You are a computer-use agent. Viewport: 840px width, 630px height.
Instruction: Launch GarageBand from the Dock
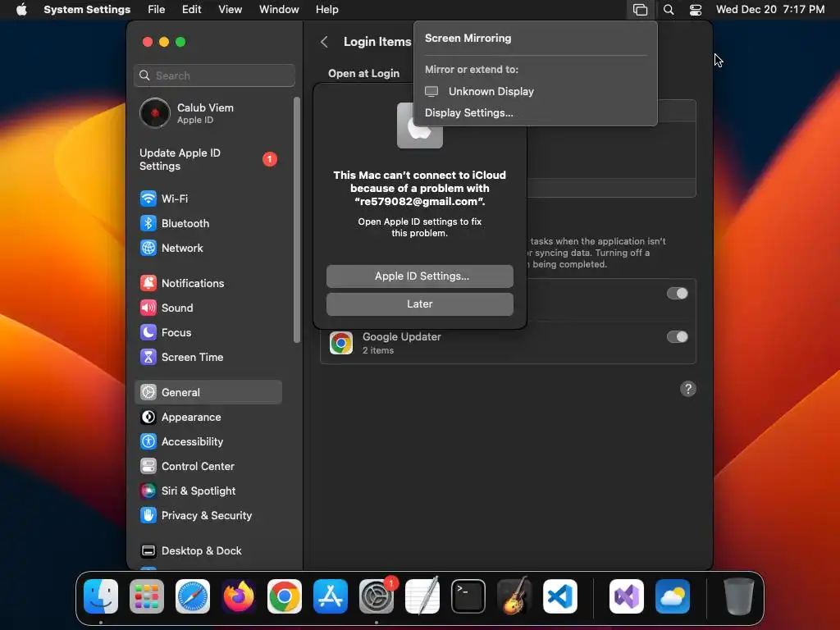pyautogui.click(x=514, y=596)
